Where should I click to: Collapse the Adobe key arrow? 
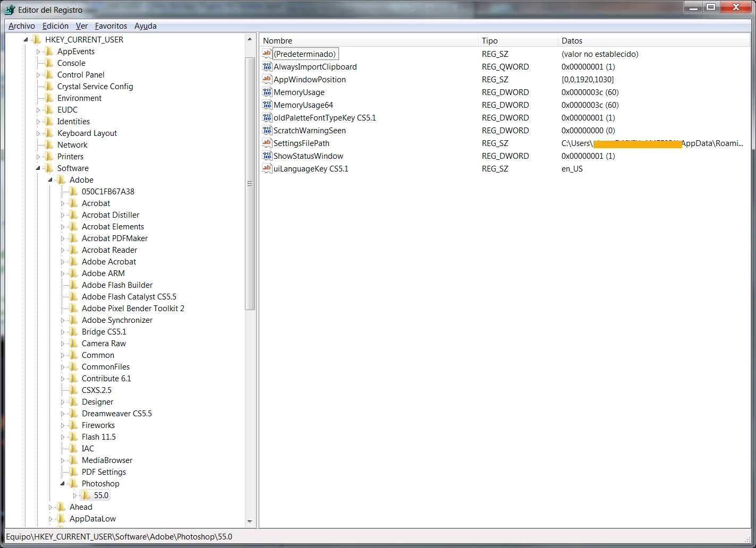coord(50,180)
